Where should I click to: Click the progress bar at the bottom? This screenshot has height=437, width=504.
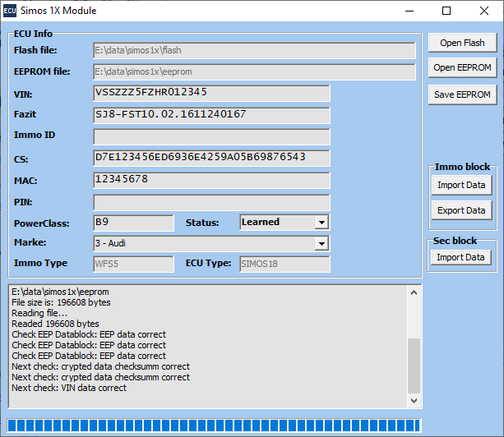[x=214, y=425]
